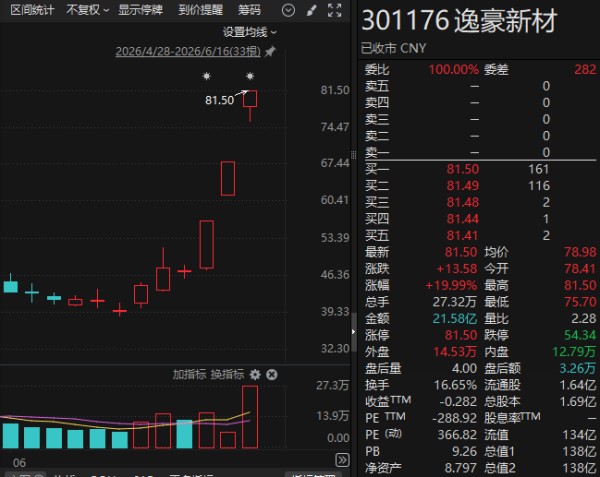Click the 换手 value 16.65%
The image size is (600, 477).
[x=455, y=385]
